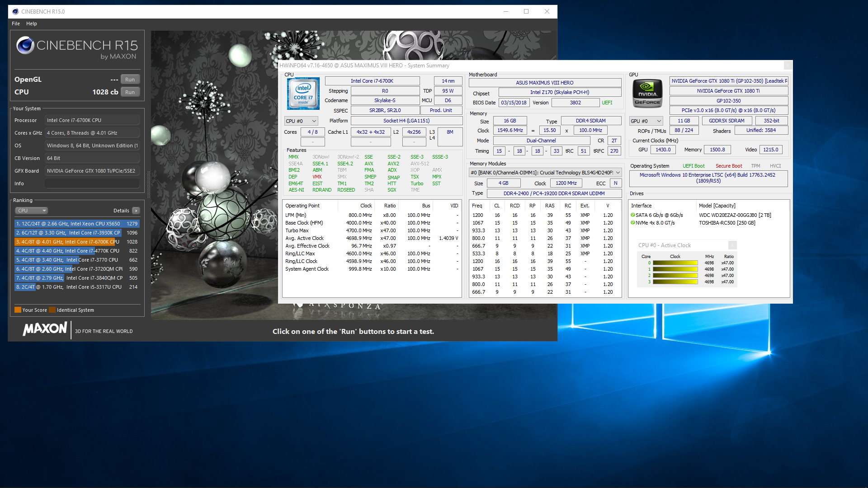Run the OpenGL benchmark

tap(130, 80)
